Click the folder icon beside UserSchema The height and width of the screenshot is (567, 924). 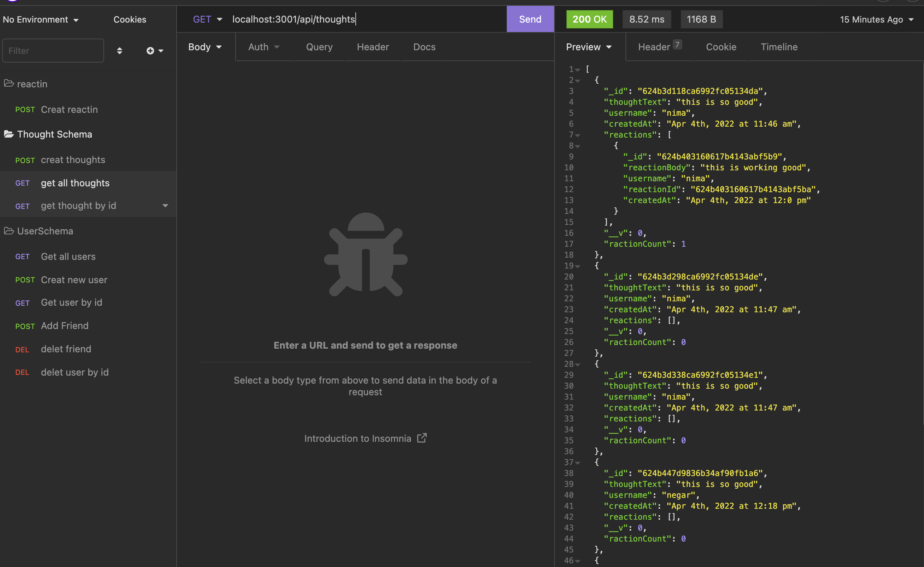pos(9,231)
